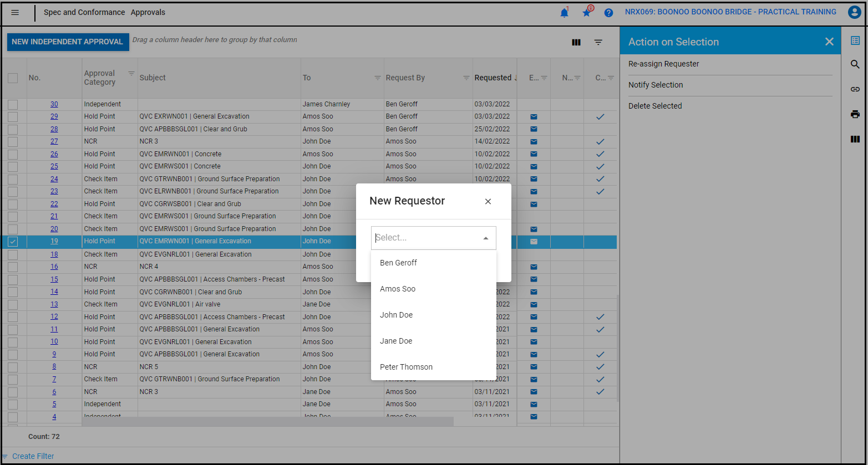Screen dimensions: 868x465
Task: Check the checkbox for row 28
Action: coord(13,129)
